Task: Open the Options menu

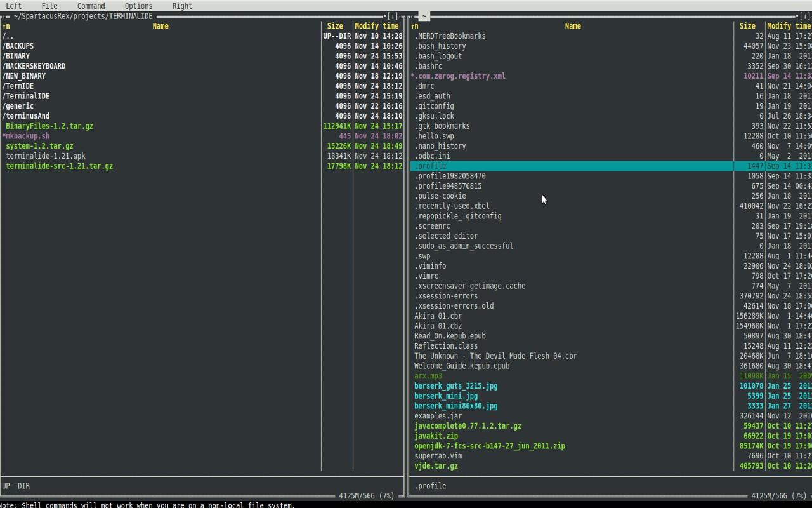Action: pyautogui.click(x=138, y=6)
